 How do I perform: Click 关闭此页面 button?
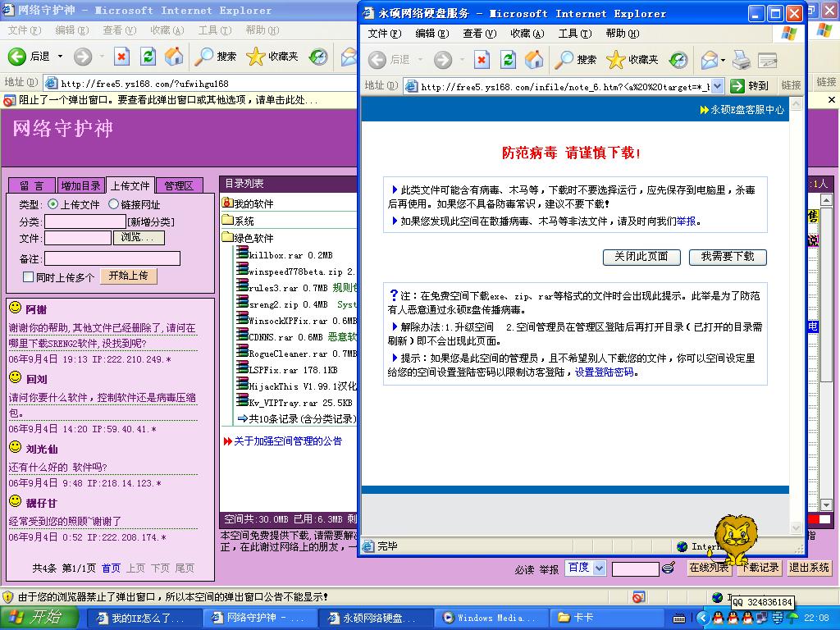pos(641,257)
